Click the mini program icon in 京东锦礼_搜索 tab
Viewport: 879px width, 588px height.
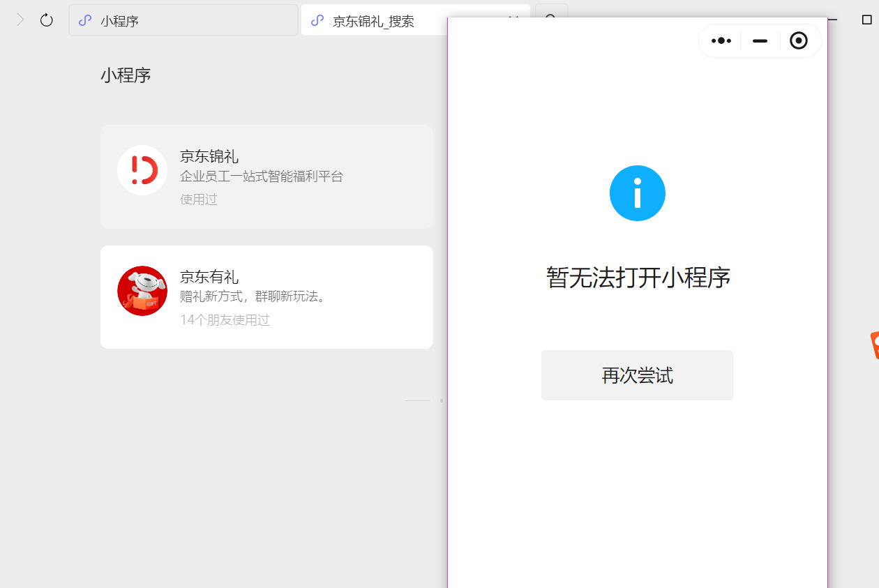(x=317, y=20)
